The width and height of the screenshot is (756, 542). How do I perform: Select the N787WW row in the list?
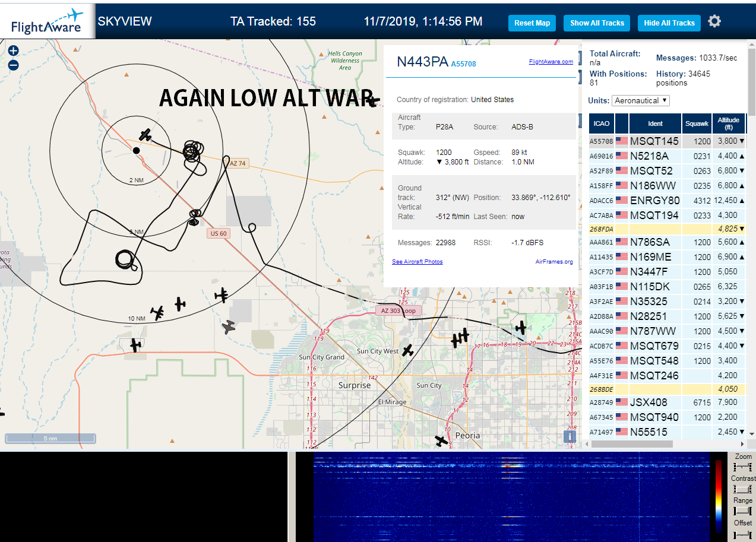[668, 331]
